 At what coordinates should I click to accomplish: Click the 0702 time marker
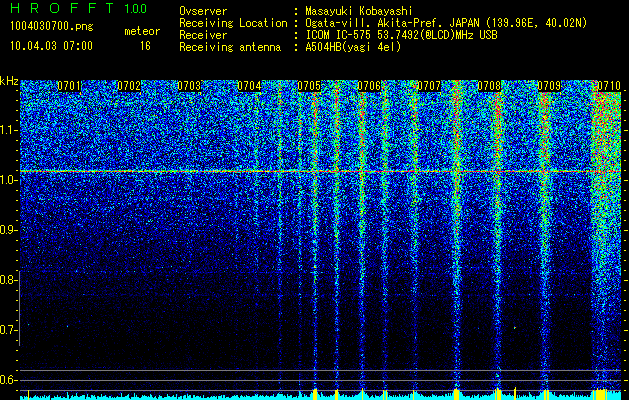coord(129,86)
